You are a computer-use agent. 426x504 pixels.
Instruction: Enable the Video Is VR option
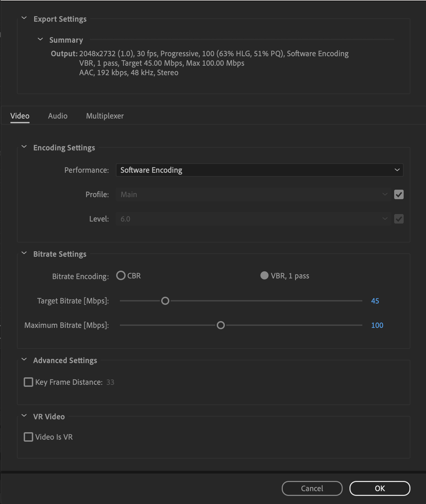(28, 437)
